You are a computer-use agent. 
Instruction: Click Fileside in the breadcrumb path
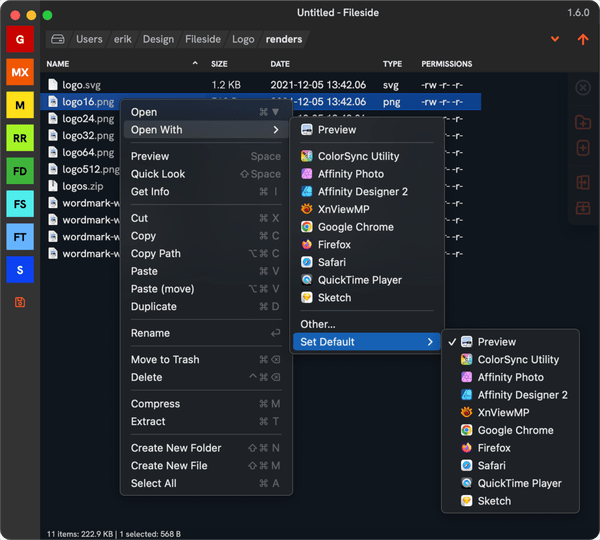coord(203,39)
